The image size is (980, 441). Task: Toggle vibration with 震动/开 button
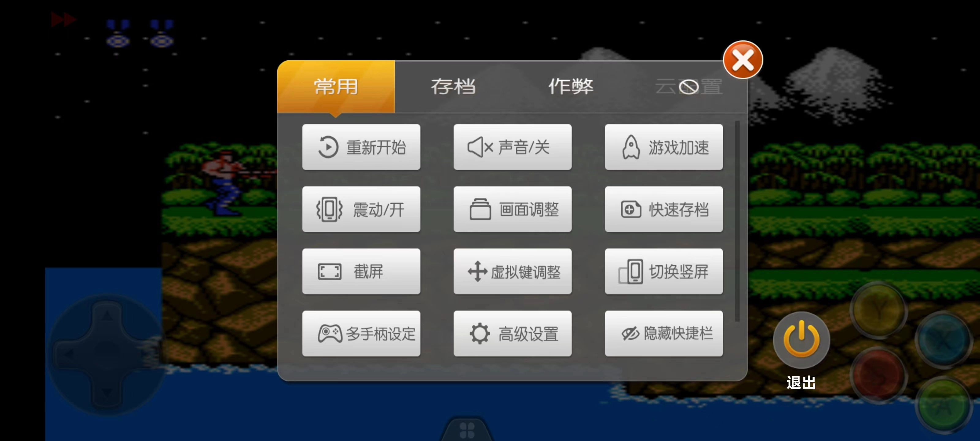[x=361, y=209]
